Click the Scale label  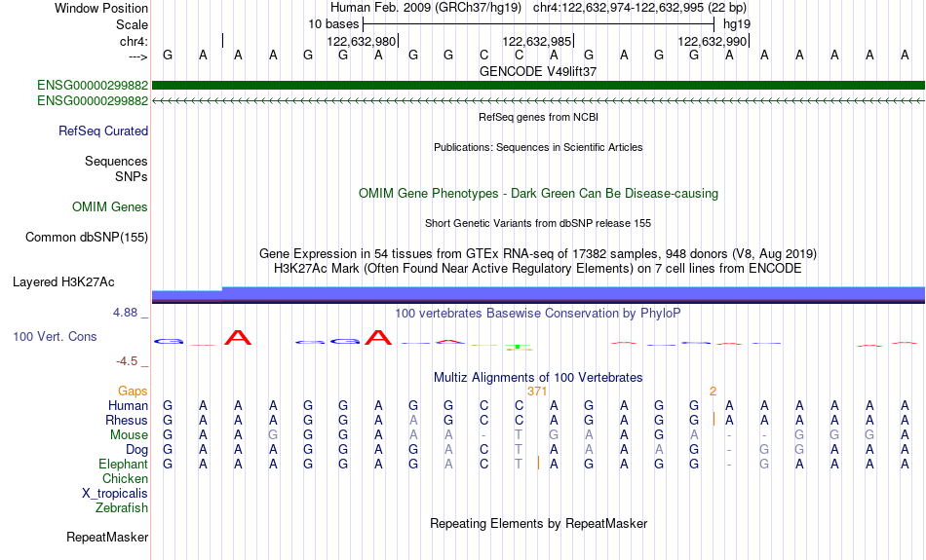coord(132,24)
